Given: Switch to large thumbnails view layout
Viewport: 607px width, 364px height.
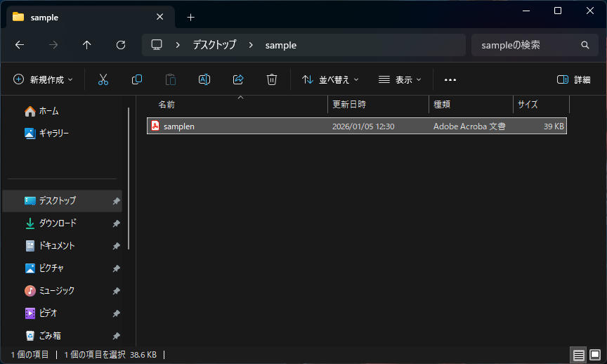Looking at the screenshot, I should tap(594, 355).
